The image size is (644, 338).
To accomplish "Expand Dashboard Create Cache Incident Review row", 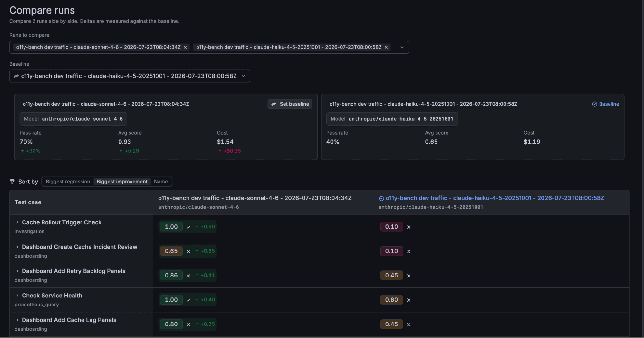I will point(17,247).
